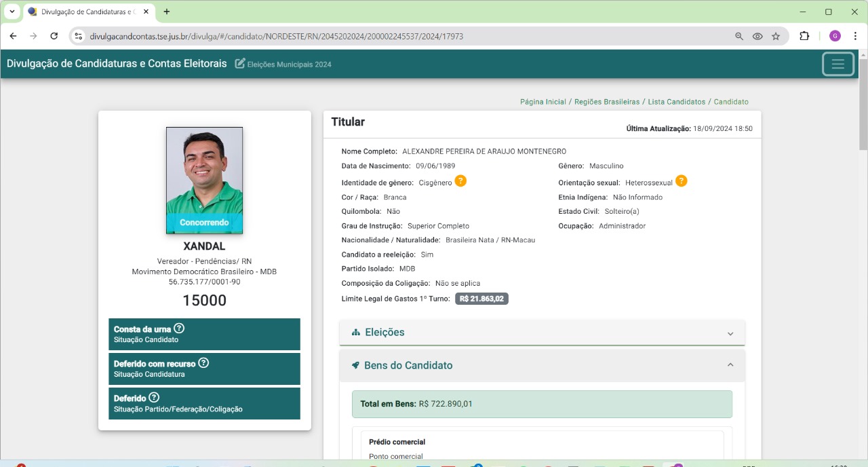Click help icon on Situação Partido Deferido

coord(154,398)
